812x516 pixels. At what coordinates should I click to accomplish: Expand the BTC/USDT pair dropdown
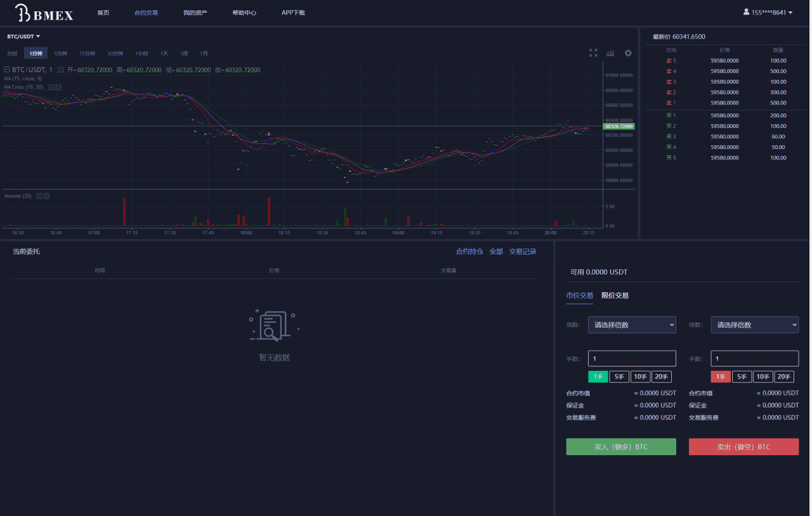pyautogui.click(x=24, y=37)
